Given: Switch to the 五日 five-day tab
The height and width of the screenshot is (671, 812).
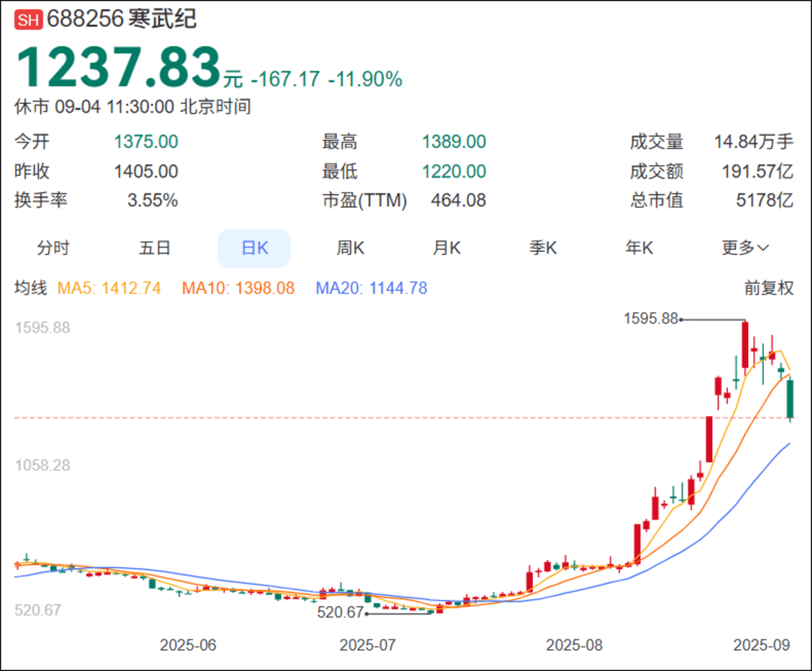Looking at the screenshot, I should click(x=155, y=247).
